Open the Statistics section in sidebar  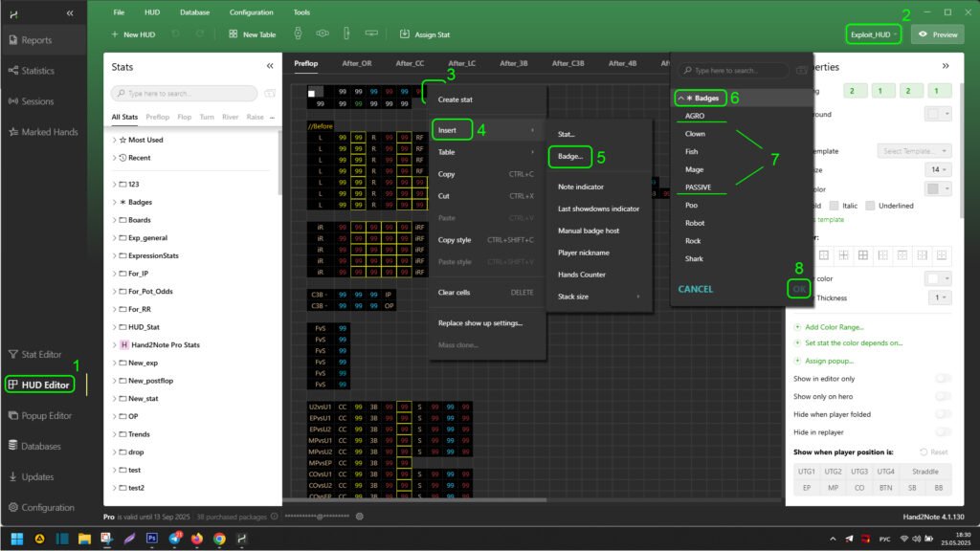coord(38,71)
